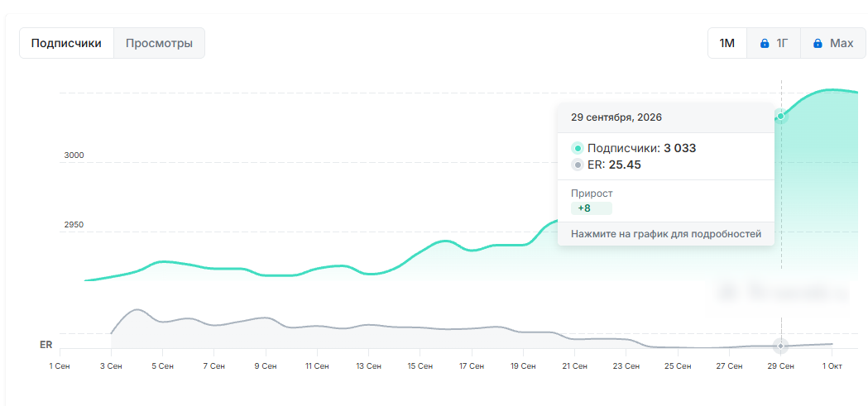This screenshot has width=868, height=406.
Task: Click the '27 Сен' date label
Action: coord(729,366)
